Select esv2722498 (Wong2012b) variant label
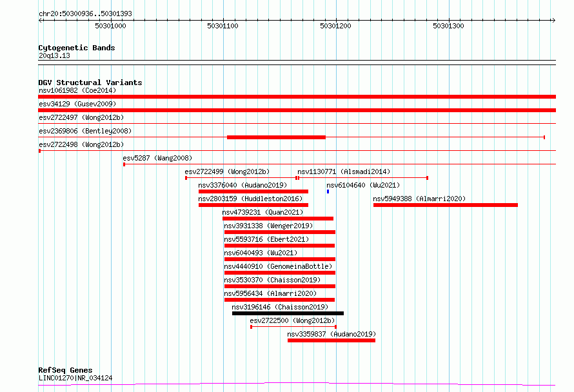The width and height of the screenshot is (574, 392). coord(81,144)
